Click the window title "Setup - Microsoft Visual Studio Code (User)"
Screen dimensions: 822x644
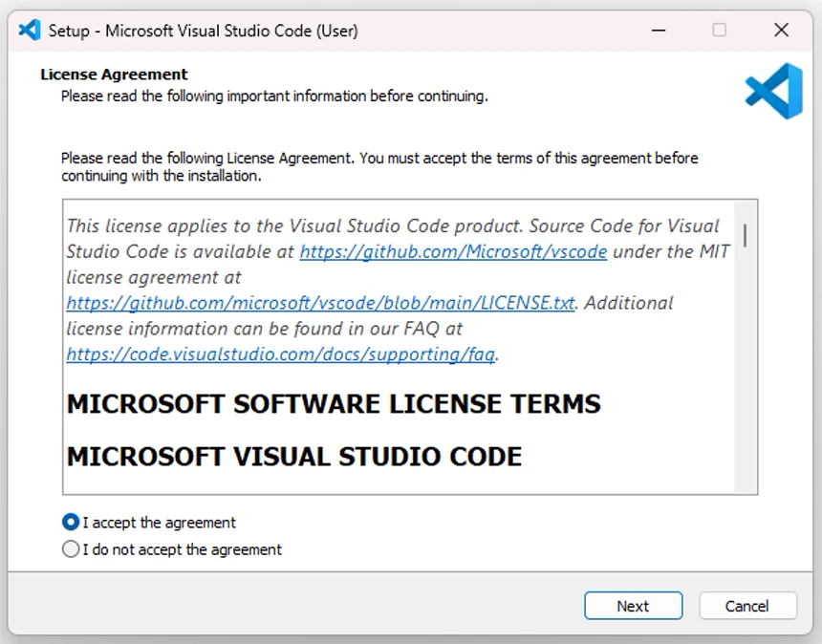(x=203, y=31)
